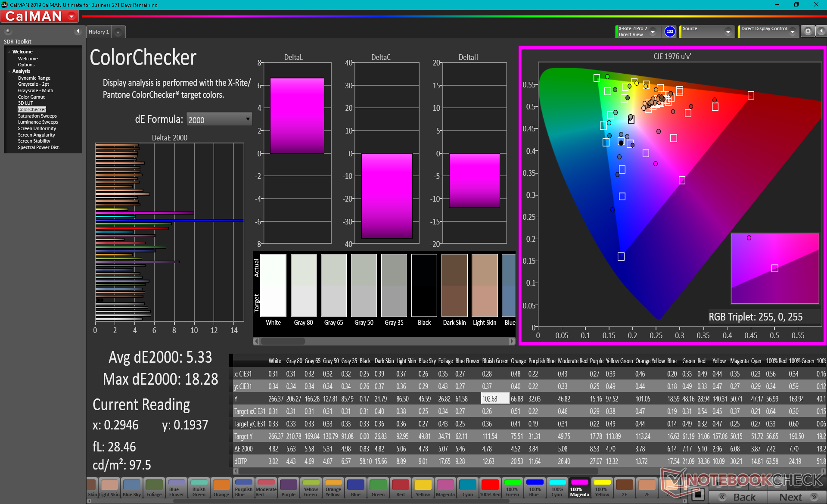The image size is (827, 504).
Task: Switch to the History 1 tab
Action: [99, 32]
